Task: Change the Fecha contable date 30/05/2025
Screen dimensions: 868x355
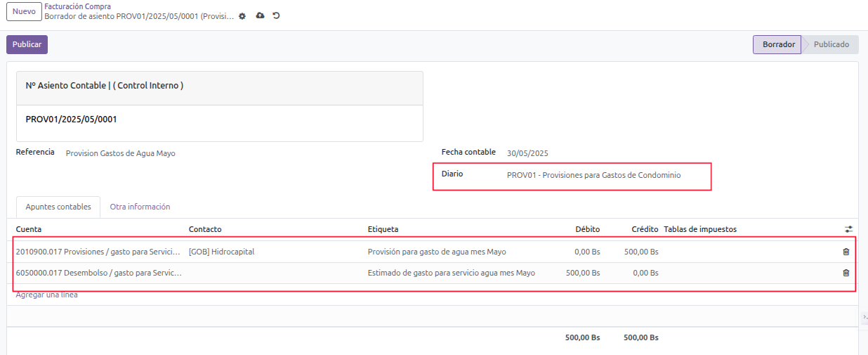Action: pos(528,153)
